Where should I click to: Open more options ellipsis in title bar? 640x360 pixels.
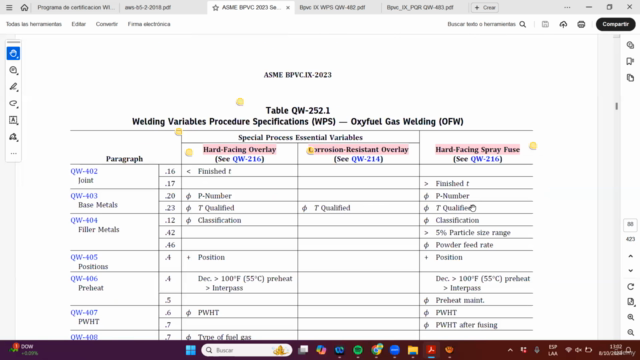point(567,7)
